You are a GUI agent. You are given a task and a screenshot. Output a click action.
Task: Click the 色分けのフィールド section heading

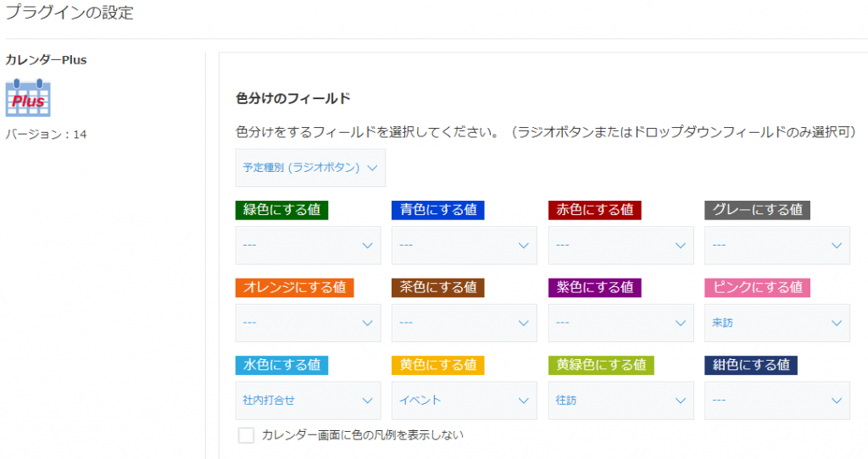[292, 98]
